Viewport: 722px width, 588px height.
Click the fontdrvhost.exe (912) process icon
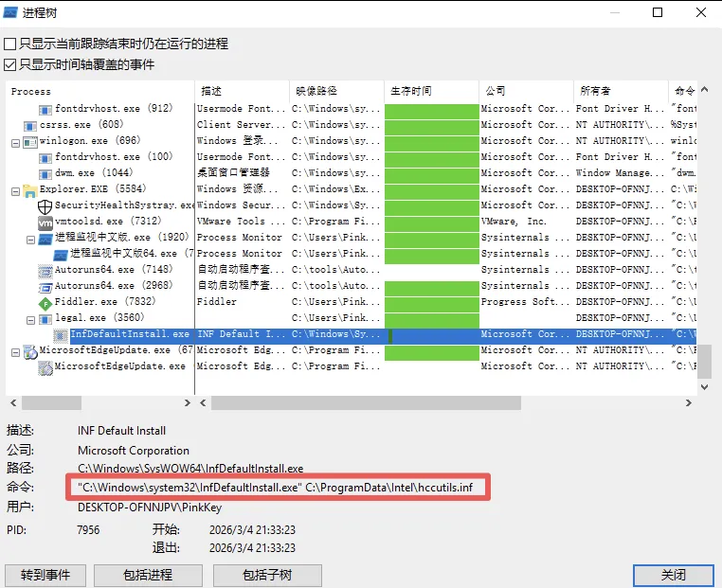(x=45, y=110)
